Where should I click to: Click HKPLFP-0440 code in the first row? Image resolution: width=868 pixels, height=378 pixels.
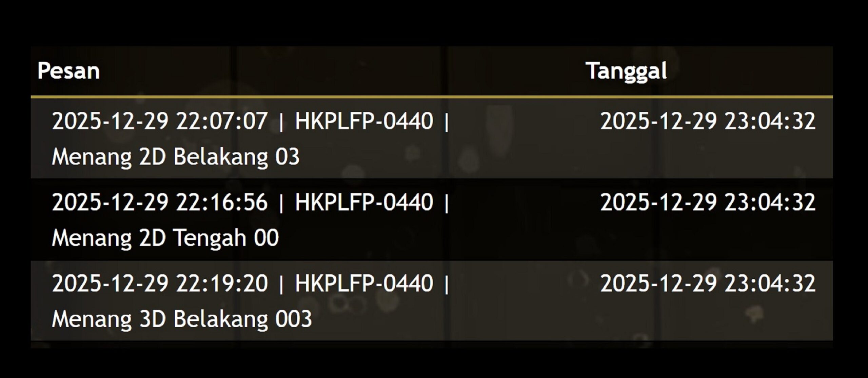coord(364,121)
